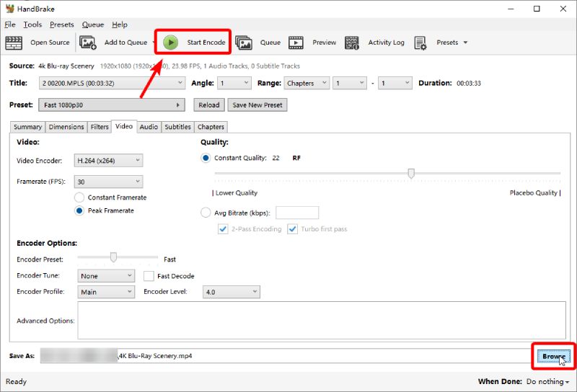Select Constant Quality radio button

(206, 158)
